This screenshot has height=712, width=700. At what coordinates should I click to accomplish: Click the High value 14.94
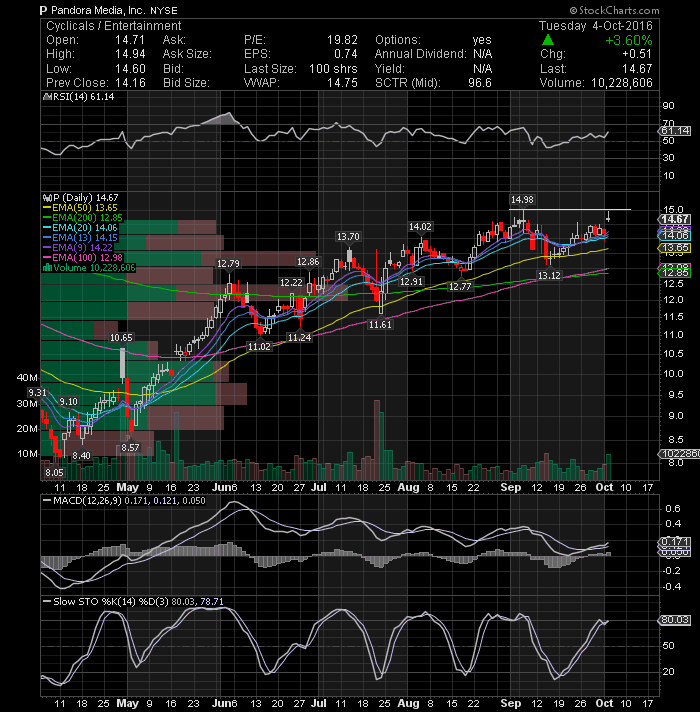[130, 54]
